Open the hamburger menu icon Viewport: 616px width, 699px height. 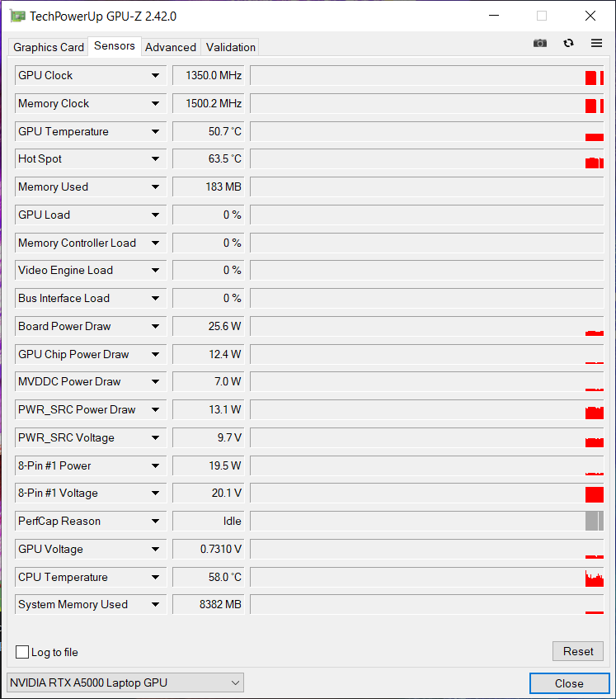point(596,43)
